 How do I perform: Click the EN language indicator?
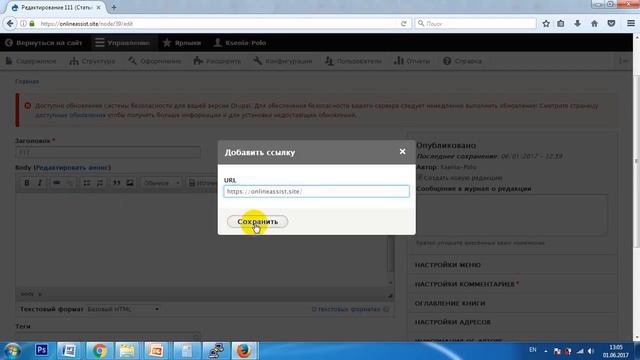coord(533,350)
